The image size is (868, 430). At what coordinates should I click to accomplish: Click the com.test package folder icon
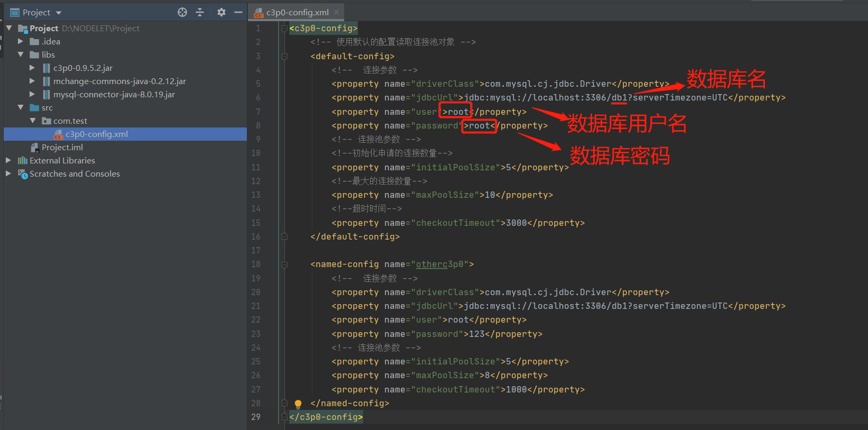[47, 121]
